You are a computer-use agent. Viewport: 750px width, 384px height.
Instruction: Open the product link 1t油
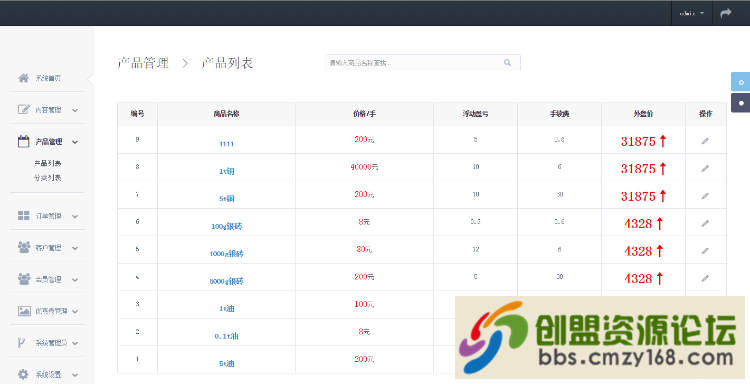[226, 308]
